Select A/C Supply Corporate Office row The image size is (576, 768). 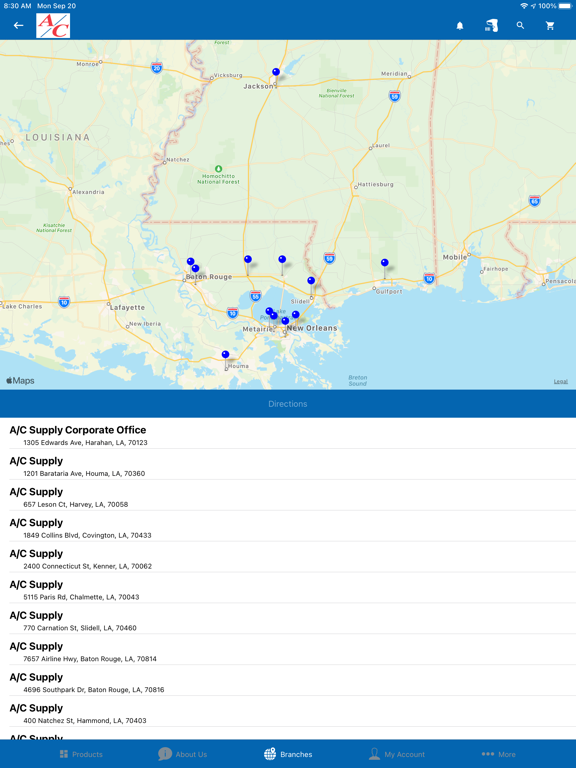288,433
